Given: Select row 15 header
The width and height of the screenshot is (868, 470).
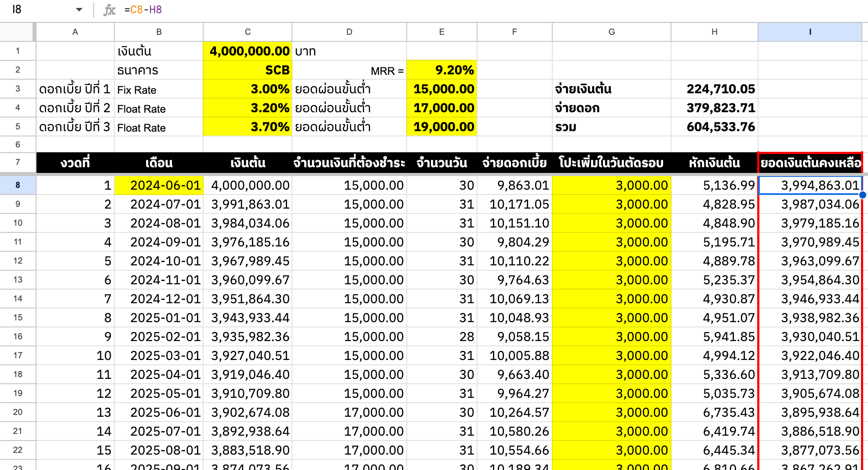Looking at the screenshot, I should [18, 318].
